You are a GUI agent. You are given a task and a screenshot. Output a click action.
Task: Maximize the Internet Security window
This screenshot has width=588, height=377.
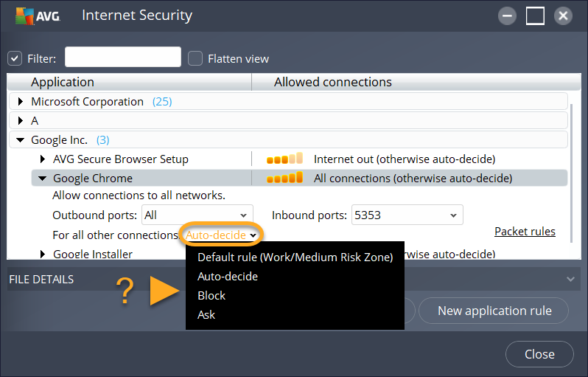pos(535,15)
